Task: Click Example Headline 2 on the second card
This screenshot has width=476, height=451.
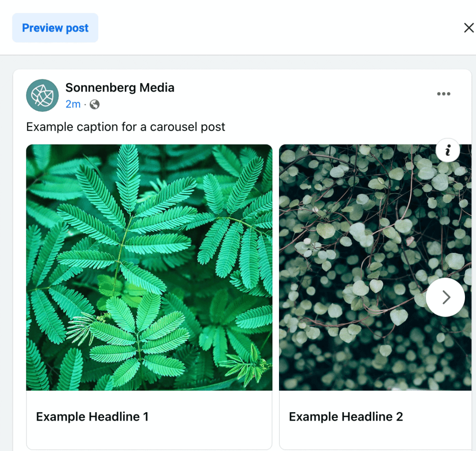Action: (346, 416)
